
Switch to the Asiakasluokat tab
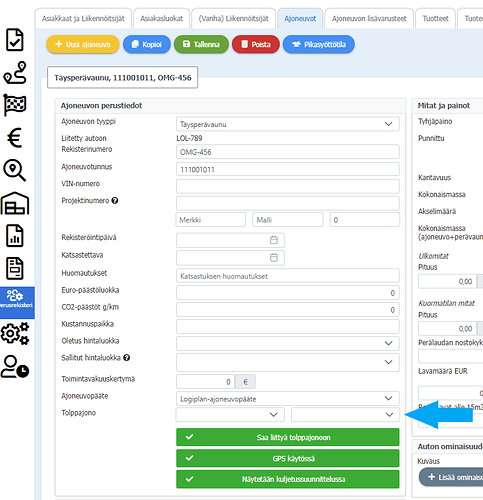pyautogui.click(x=162, y=19)
